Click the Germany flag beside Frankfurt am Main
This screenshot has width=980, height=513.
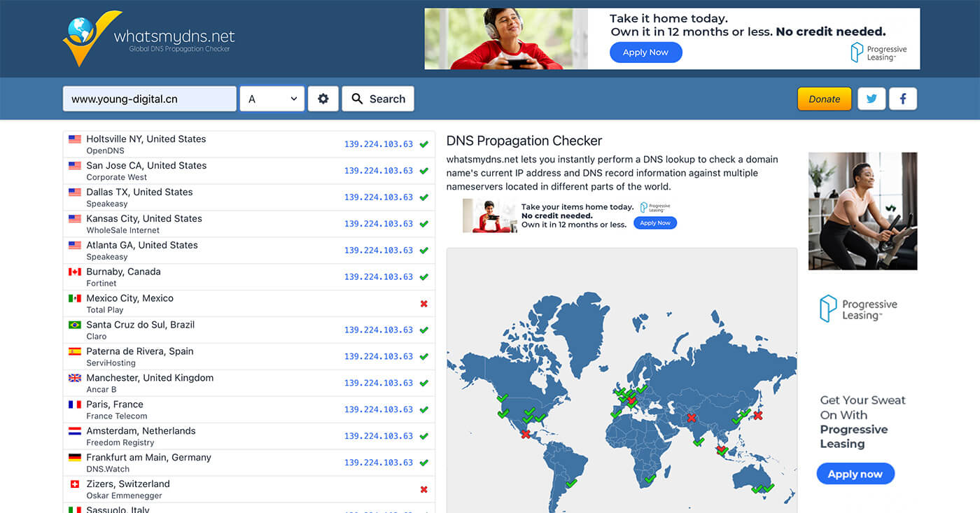coord(75,458)
